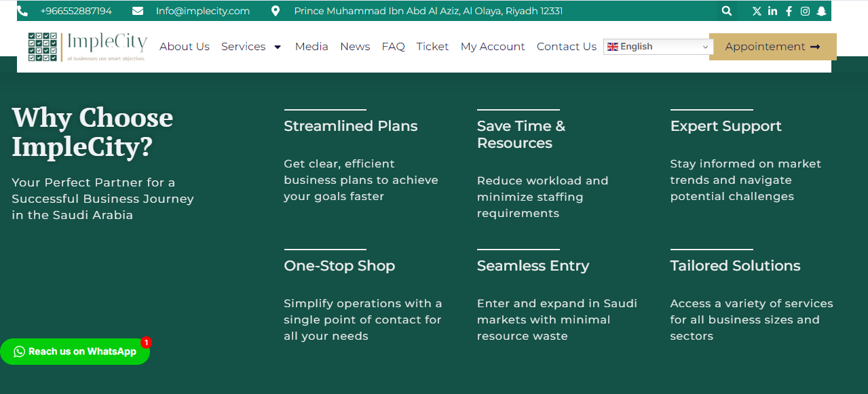
Task: Go to Ticket page
Action: (x=432, y=47)
